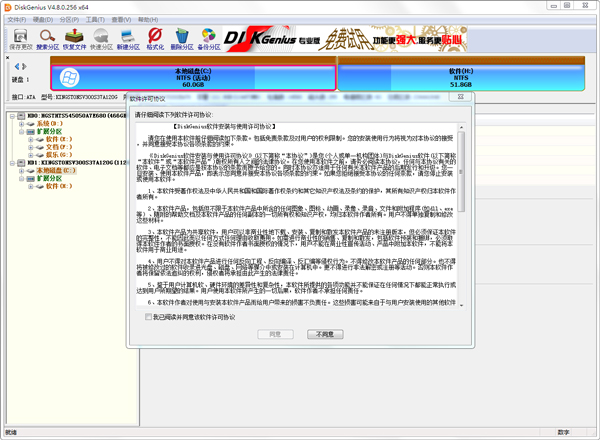This screenshot has width=600, height=440.
Task: Click the 软件(H:) NTFS partition bar
Action: [460, 78]
